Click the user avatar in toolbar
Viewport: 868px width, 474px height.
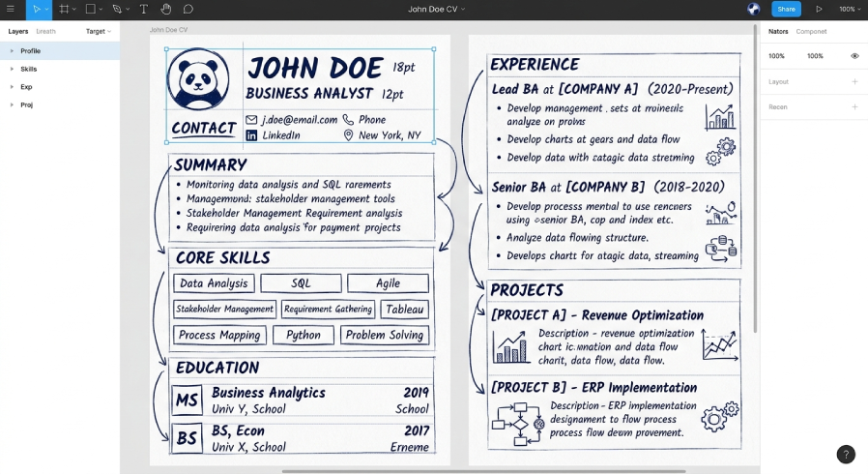pyautogui.click(x=754, y=9)
